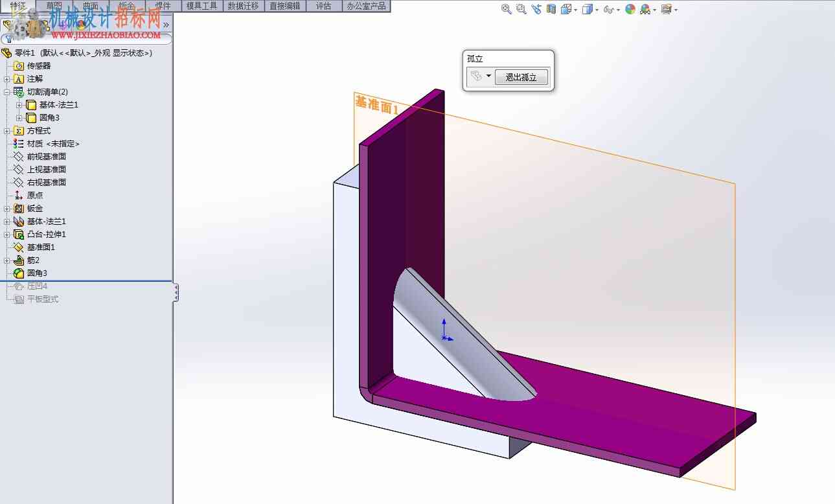Click the isolate visibility icon in 孤立 popup
The height and width of the screenshot is (504, 835).
pos(476,76)
